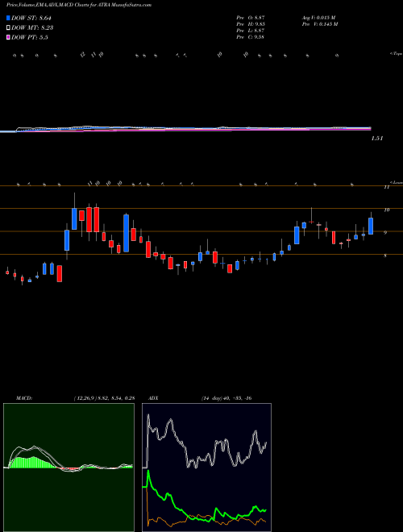Select the 'DOW ST: 8.64' legend text
The image size is (403, 532).
point(33,18)
